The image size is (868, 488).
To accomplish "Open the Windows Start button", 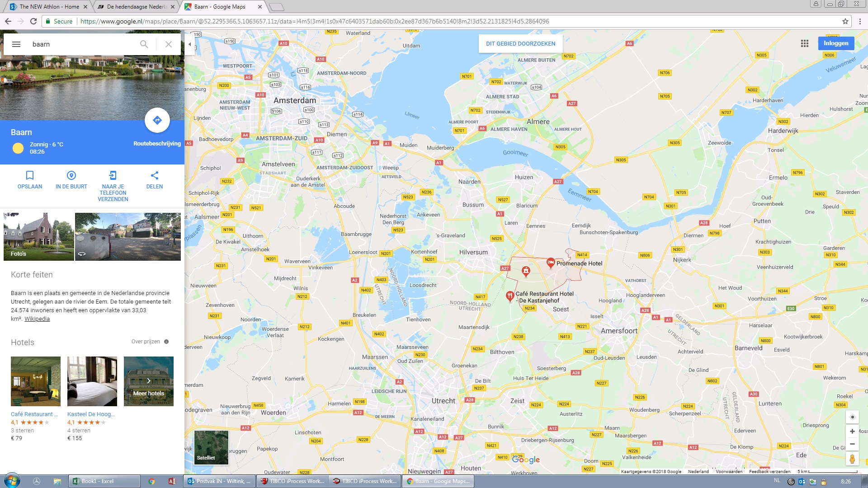I will pos(11,481).
